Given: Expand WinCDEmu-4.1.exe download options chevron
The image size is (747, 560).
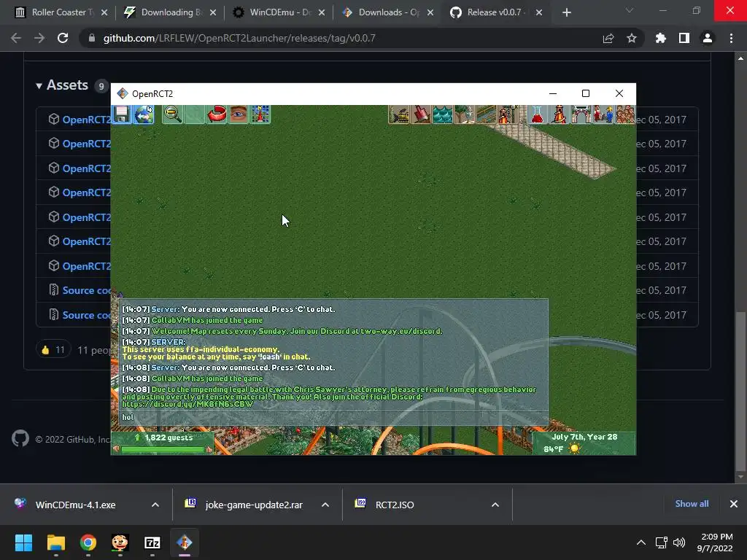Looking at the screenshot, I should 155,505.
